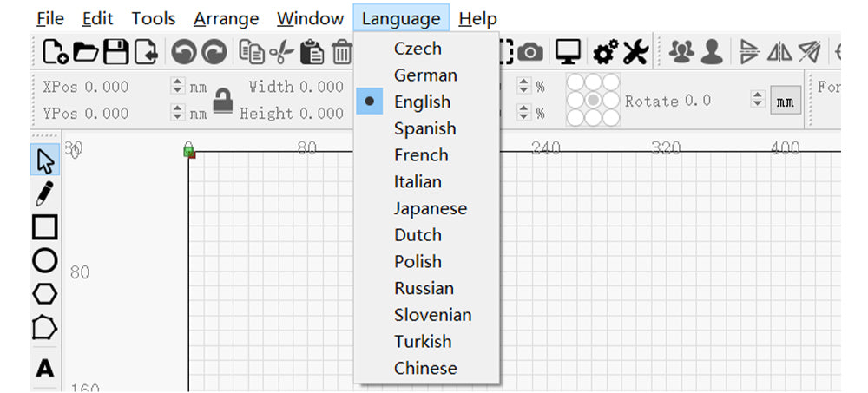This screenshot has height=393, width=868.
Task: Select the Pencil draw lines tool
Action: pos(44,193)
